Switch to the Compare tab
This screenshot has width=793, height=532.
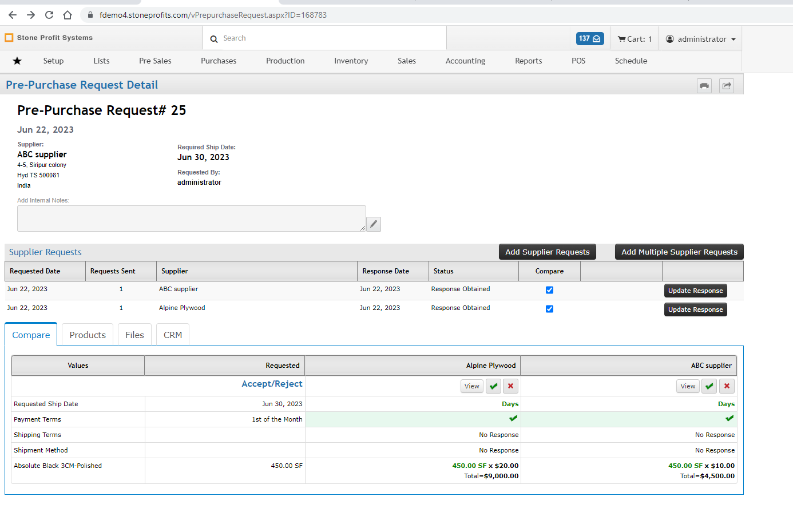[x=31, y=335]
